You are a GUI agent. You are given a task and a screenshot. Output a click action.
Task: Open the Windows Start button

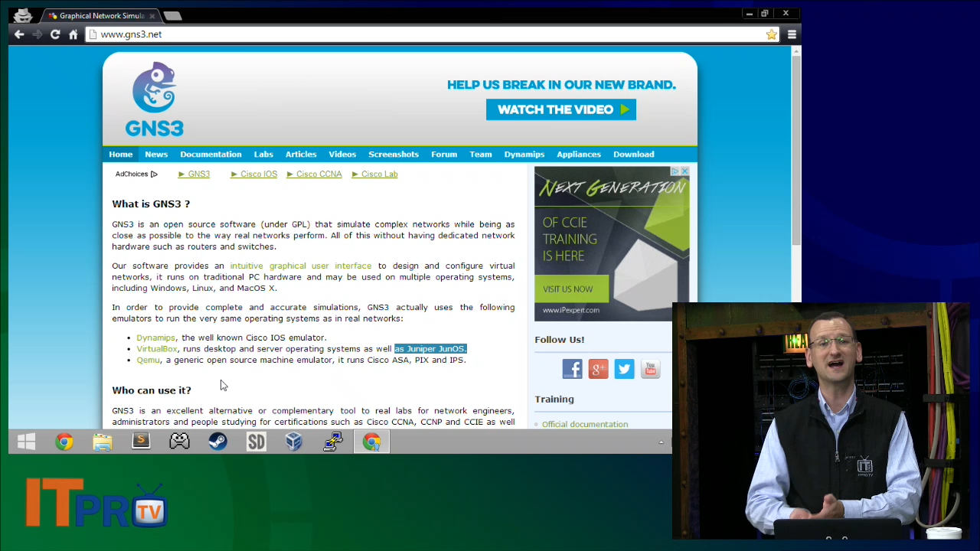(x=26, y=442)
